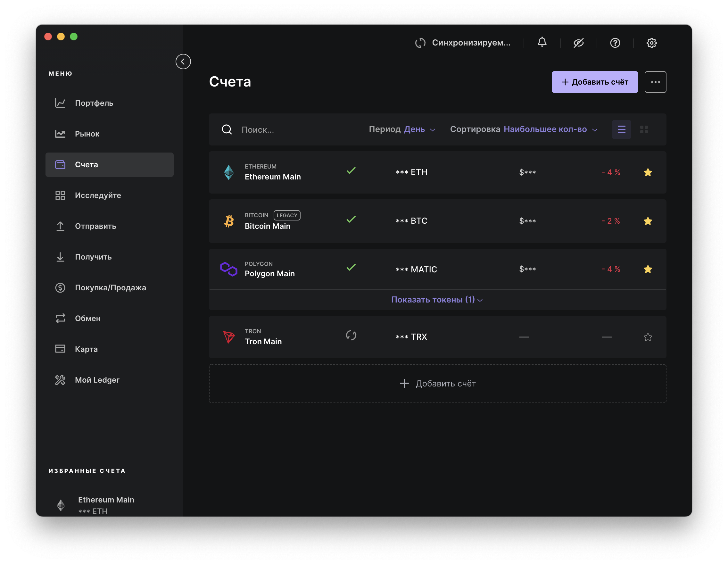Toggle the hide balances eye icon

(x=578, y=43)
